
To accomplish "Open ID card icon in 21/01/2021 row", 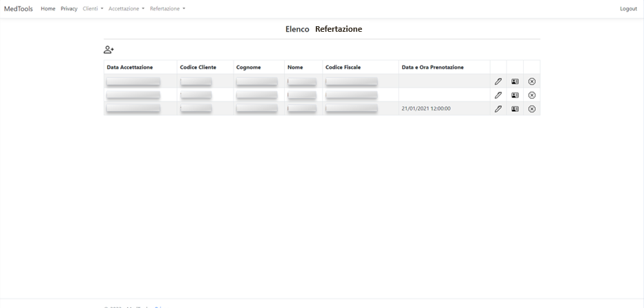I will click(515, 109).
